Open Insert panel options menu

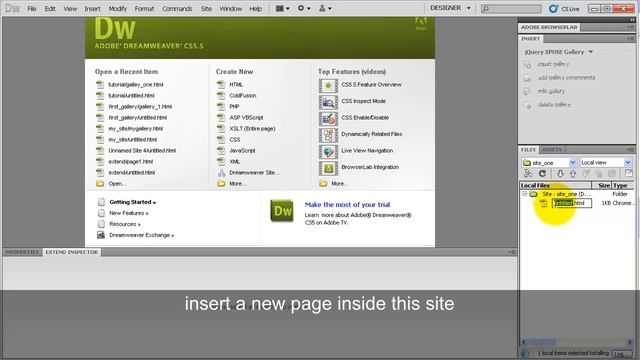[630, 38]
